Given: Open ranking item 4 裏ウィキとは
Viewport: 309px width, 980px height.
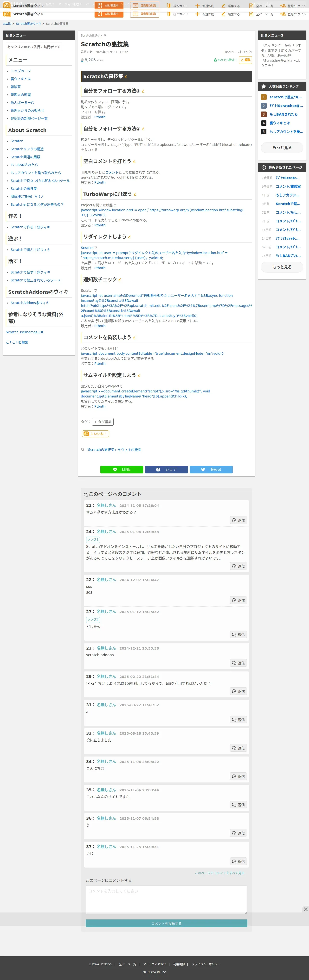Looking at the screenshot, I should click(280, 123).
